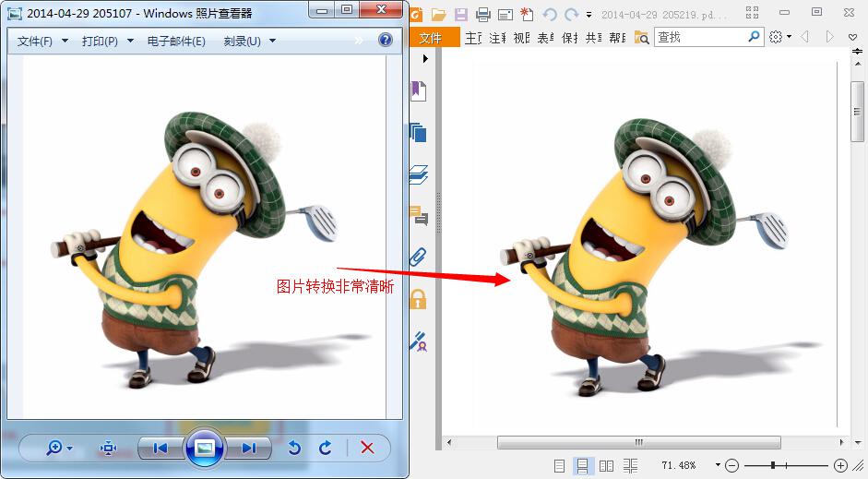Open the Layers panel

[419, 174]
